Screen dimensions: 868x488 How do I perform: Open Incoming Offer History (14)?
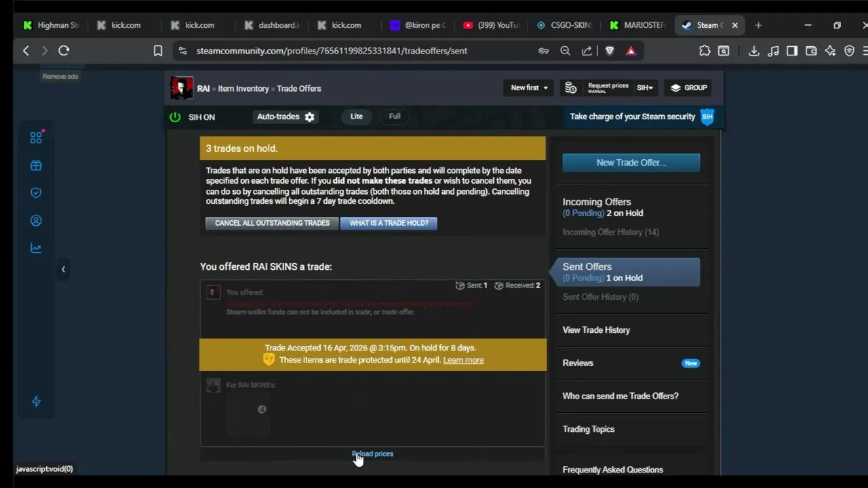(x=610, y=232)
